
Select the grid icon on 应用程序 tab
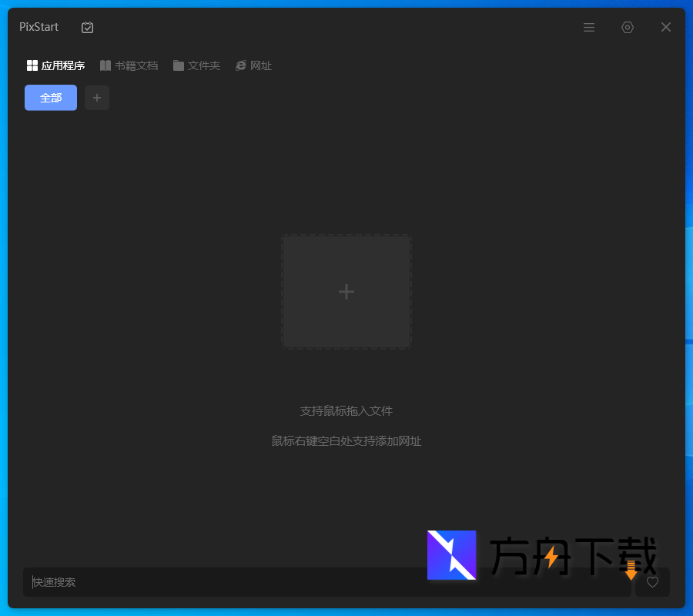tap(32, 65)
